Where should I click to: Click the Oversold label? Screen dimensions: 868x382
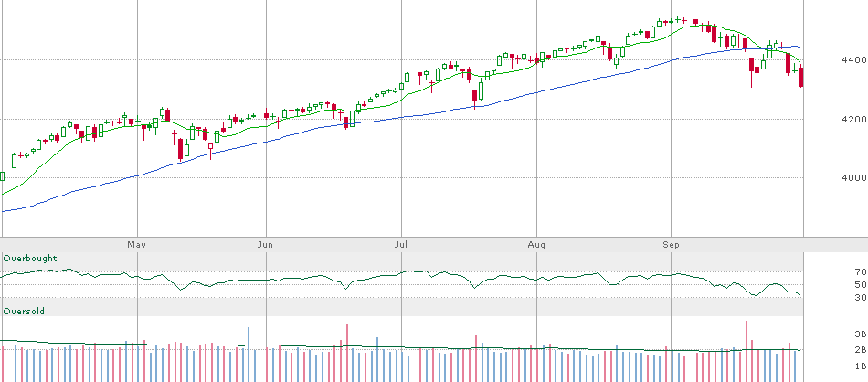[x=24, y=312]
